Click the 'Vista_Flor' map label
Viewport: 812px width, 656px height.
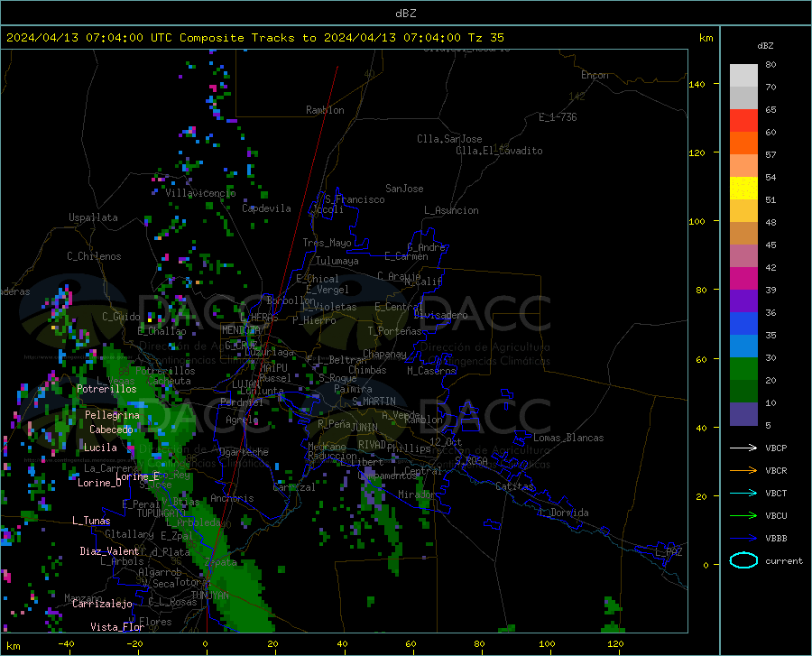(x=117, y=627)
